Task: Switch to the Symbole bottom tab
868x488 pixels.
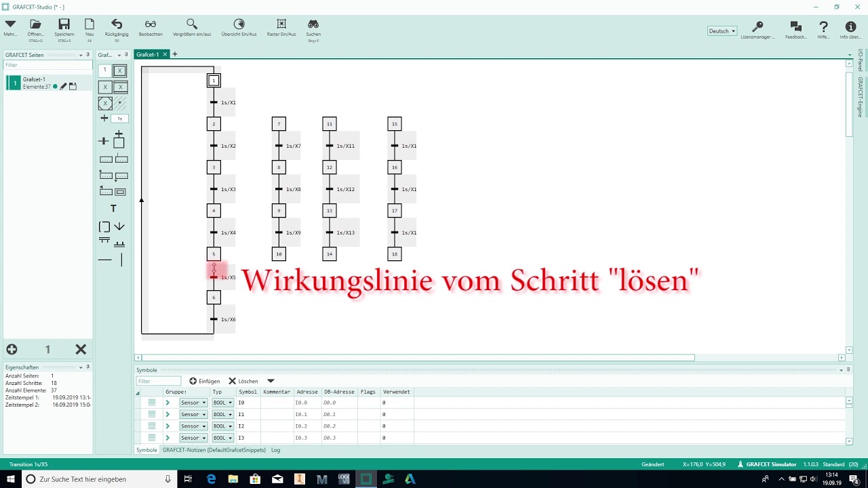Action: tap(146, 450)
